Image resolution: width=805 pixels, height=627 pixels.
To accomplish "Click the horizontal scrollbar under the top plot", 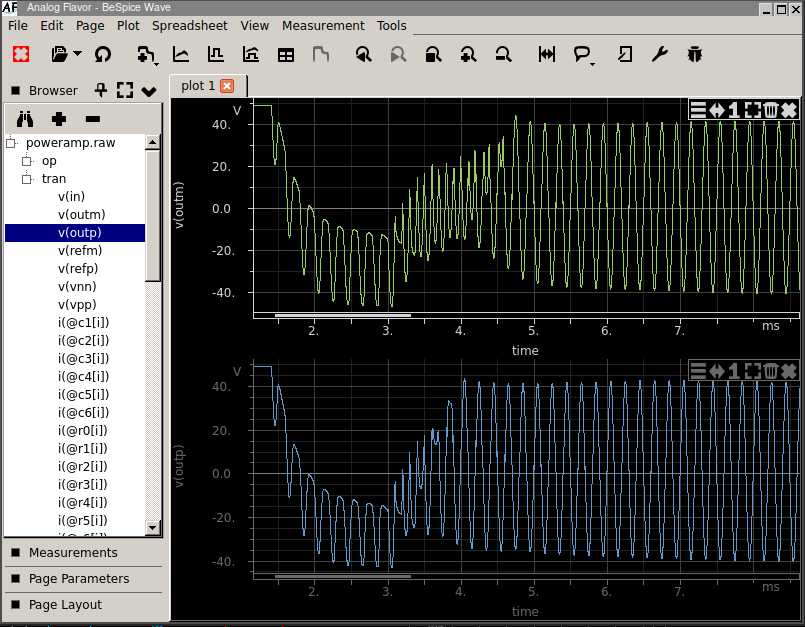I will [343, 315].
